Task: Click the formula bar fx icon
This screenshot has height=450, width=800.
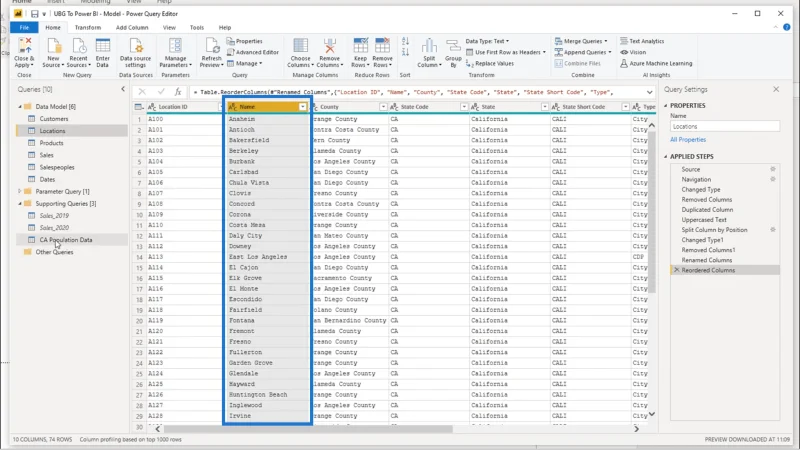Action: [x=178, y=92]
